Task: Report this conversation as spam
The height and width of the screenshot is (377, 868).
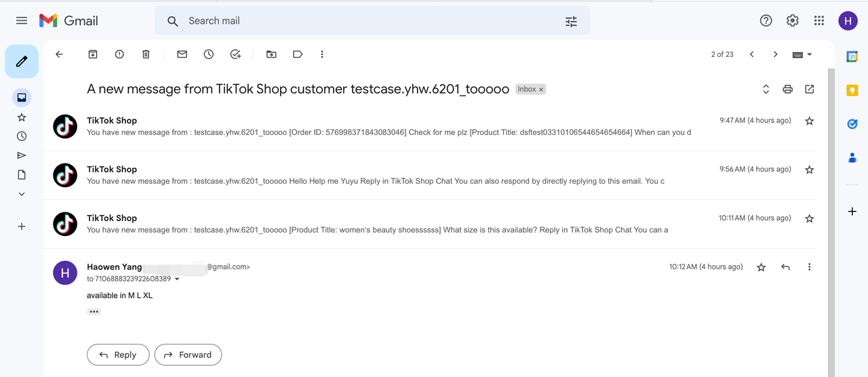Action: pos(119,54)
